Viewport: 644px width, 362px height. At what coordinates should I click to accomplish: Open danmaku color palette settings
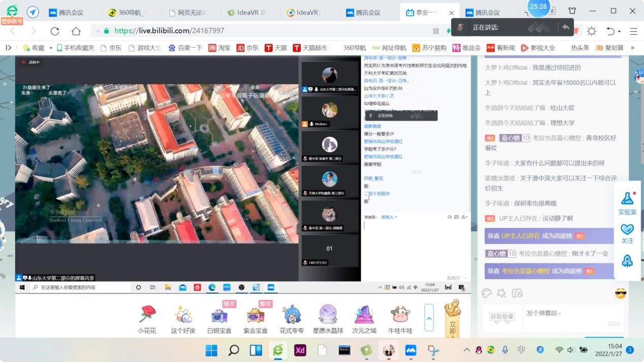(x=486, y=293)
